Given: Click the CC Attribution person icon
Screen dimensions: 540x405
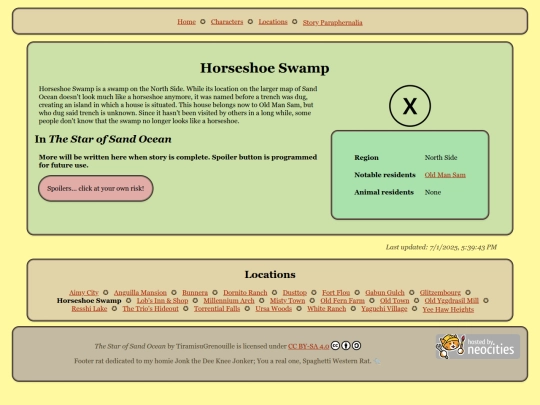Looking at the screenshot, I should [x=346, y=345].
